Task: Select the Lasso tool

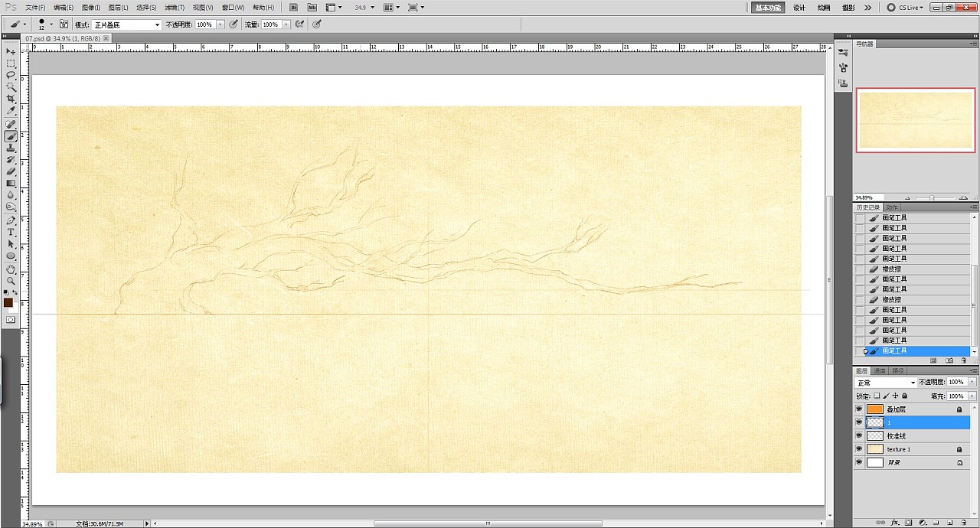Action: [x=11, y=75]
